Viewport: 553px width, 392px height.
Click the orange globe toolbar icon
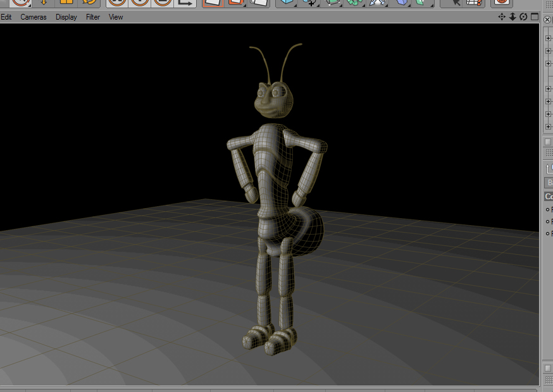point(502,3)
